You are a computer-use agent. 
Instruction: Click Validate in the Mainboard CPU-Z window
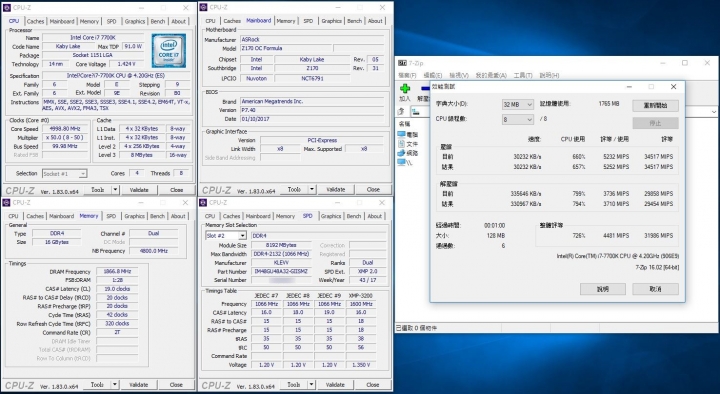(335, 189)
